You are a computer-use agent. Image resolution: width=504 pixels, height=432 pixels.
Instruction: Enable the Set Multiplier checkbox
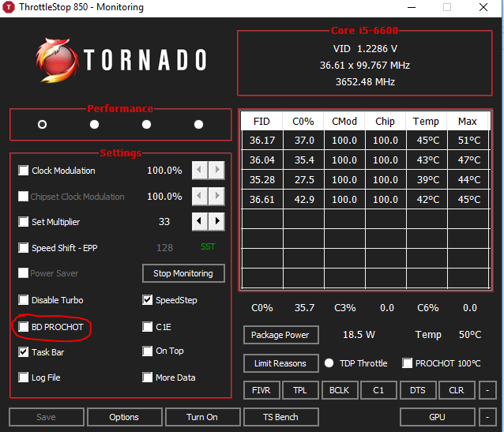pyautogui.click(x=23, y=222)
